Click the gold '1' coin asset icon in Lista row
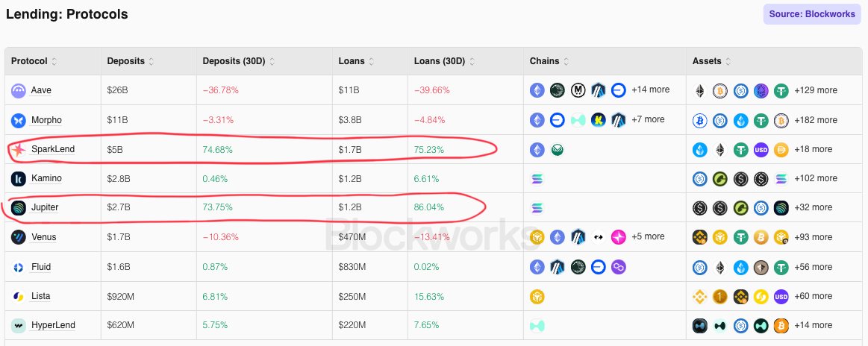 click(720, 296)
